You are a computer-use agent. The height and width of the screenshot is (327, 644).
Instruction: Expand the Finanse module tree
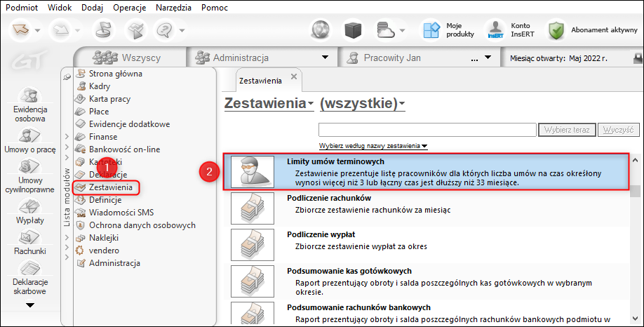click(x=67, y=136)
